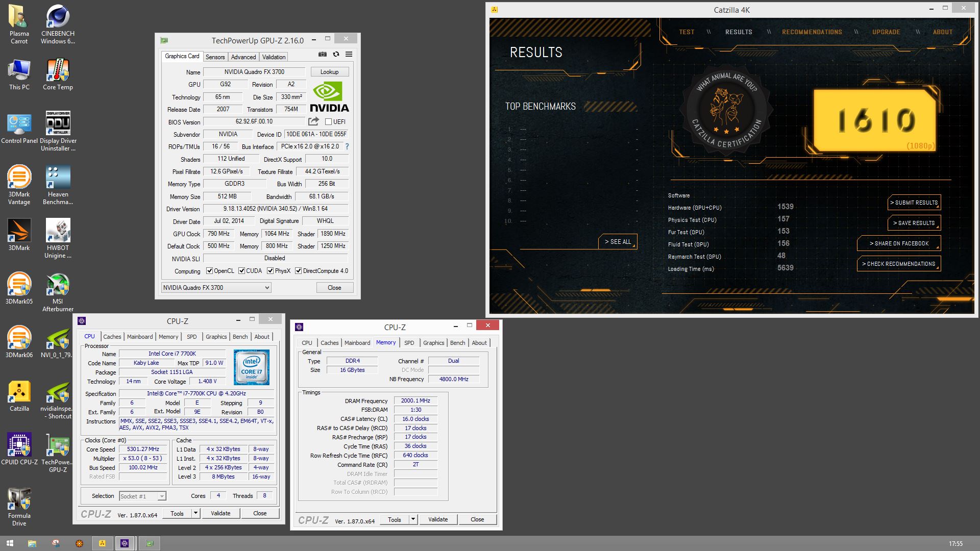980x551 pixels.
Task: Click the BIOS export share icon in GPU-Z
Action: tap(313, 121)
